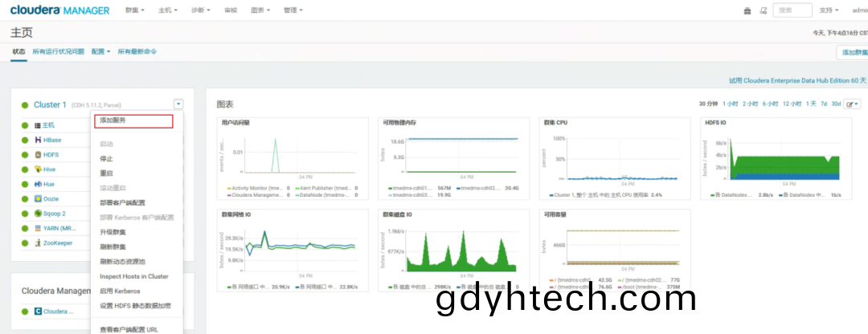Click the green health dot beside HDFS
Screen dimensions: 868x334
pyautogui.click(x=25, y=155)
